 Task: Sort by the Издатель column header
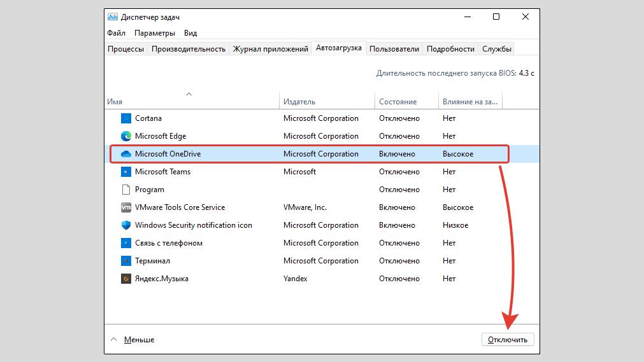coord(327,101)
